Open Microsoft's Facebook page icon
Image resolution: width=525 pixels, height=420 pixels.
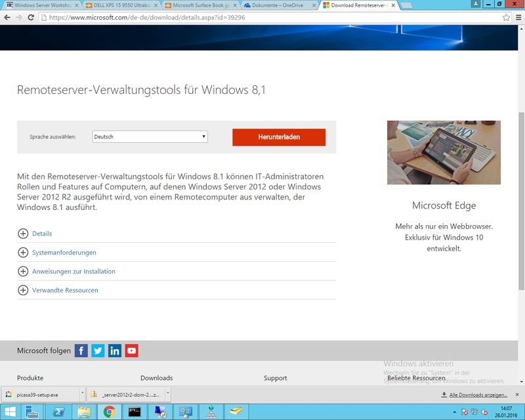[x=81, y=350]
